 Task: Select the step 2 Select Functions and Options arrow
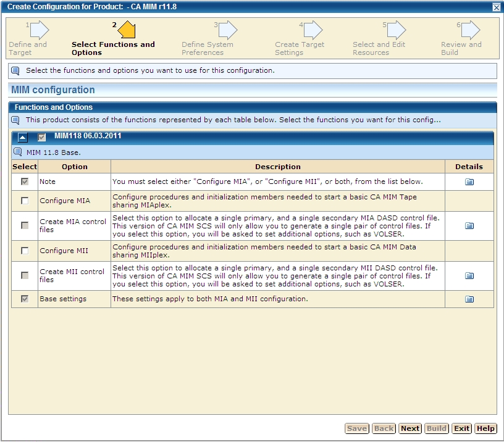(127, 30)
